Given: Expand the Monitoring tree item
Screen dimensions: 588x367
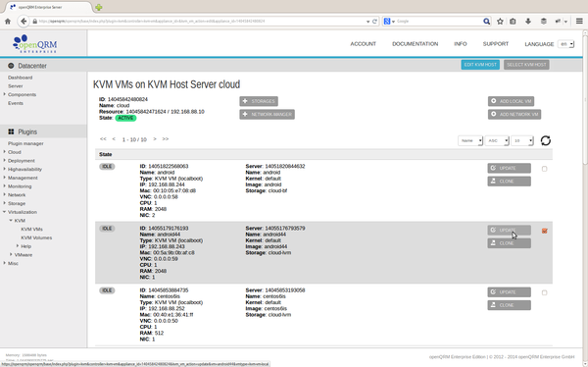Looking at the screenshot, I should [5, 185].
